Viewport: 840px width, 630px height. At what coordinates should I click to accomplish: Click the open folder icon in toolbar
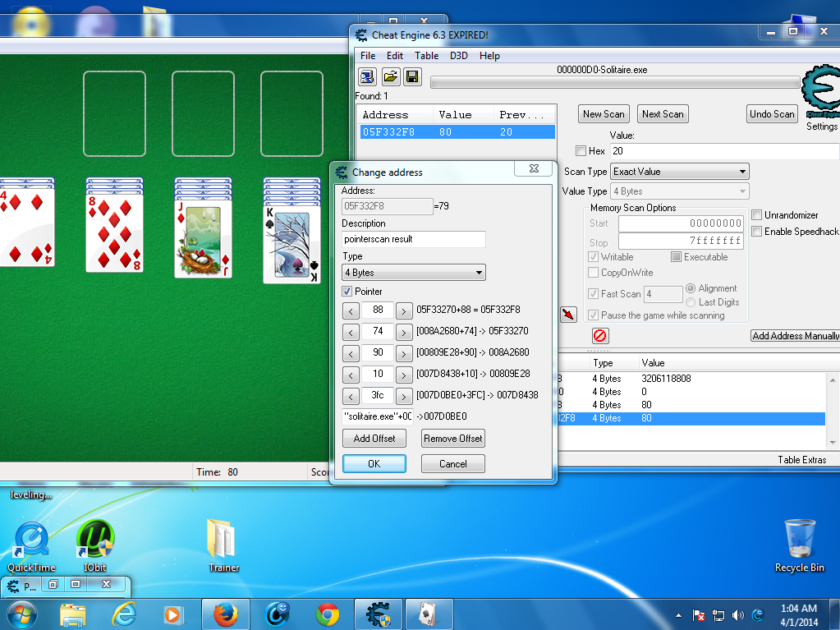pyautogui.click(x=391, y=77)
